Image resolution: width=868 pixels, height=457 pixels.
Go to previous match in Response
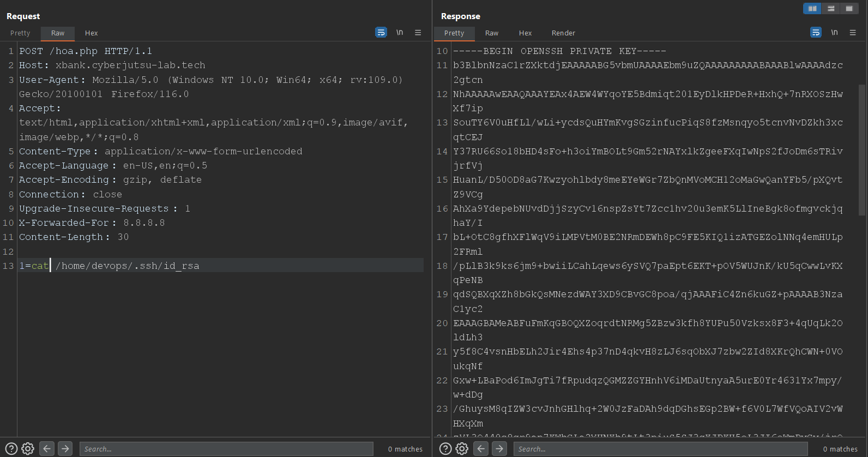481,449
